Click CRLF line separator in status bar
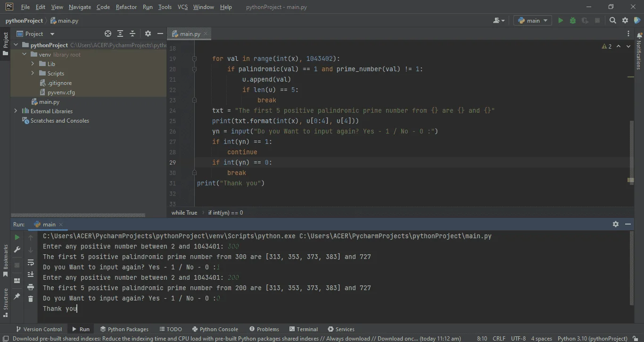This screenshot has width=644, height=342. point(499,338)
